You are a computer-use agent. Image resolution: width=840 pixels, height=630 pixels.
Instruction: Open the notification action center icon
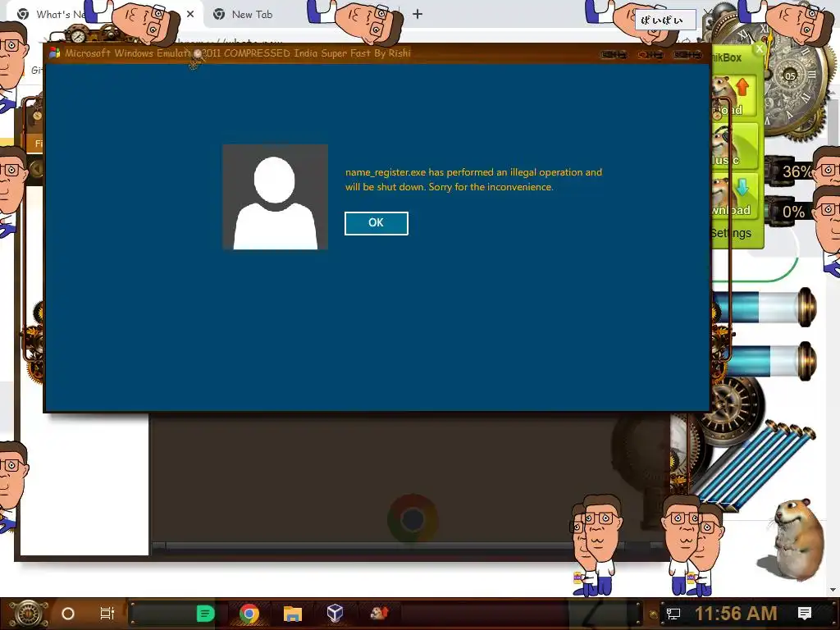805,614
